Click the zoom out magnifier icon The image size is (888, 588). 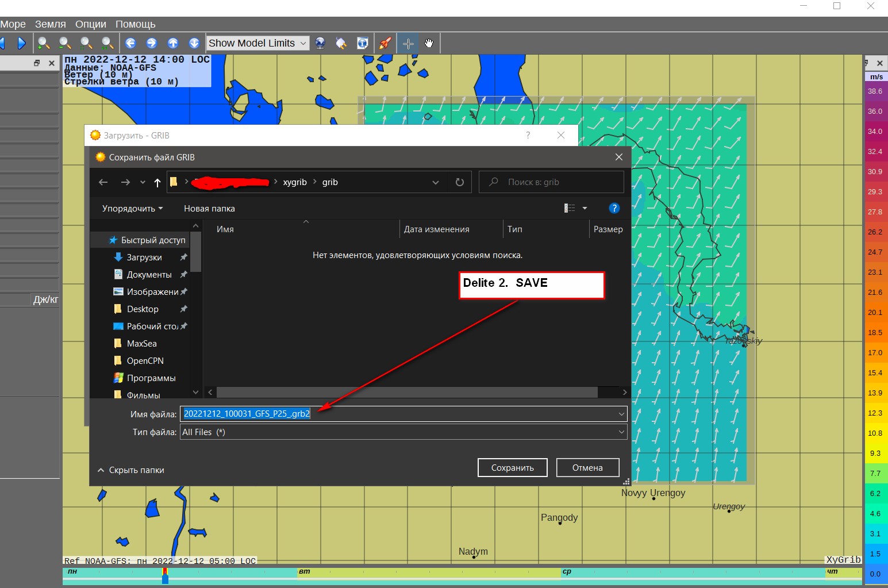(65, 43)
